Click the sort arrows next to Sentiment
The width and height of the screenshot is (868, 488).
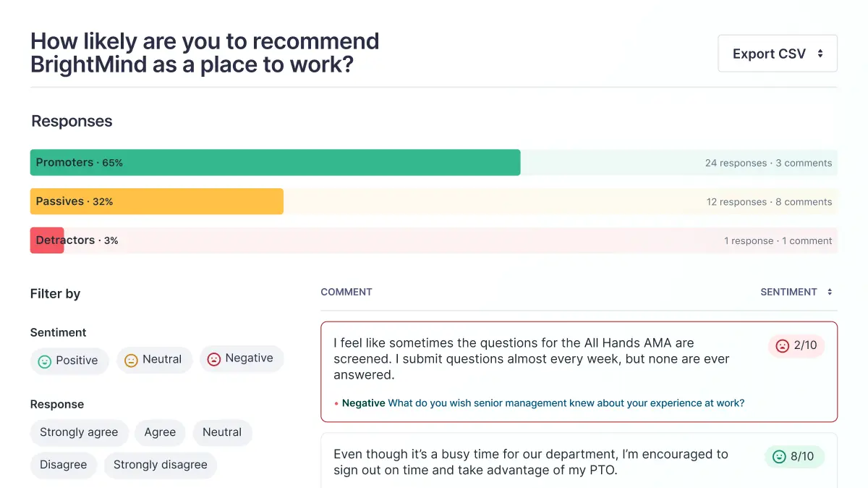tap(830, 293)
